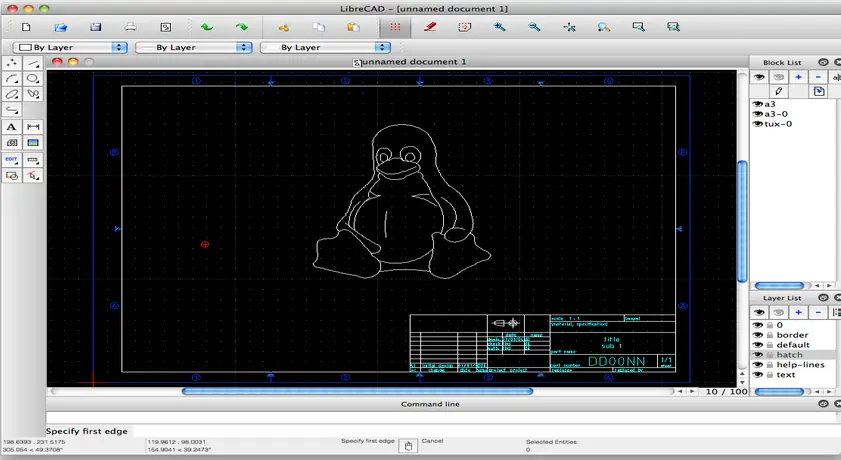Zoom in using the magnifier plus icon

(x=499, y=27)
